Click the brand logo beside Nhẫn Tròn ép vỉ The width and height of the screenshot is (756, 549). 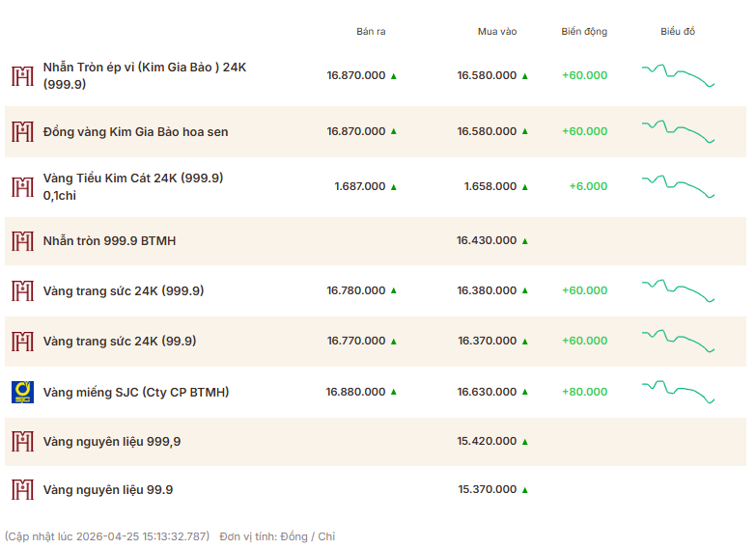[x=22, y=76]
